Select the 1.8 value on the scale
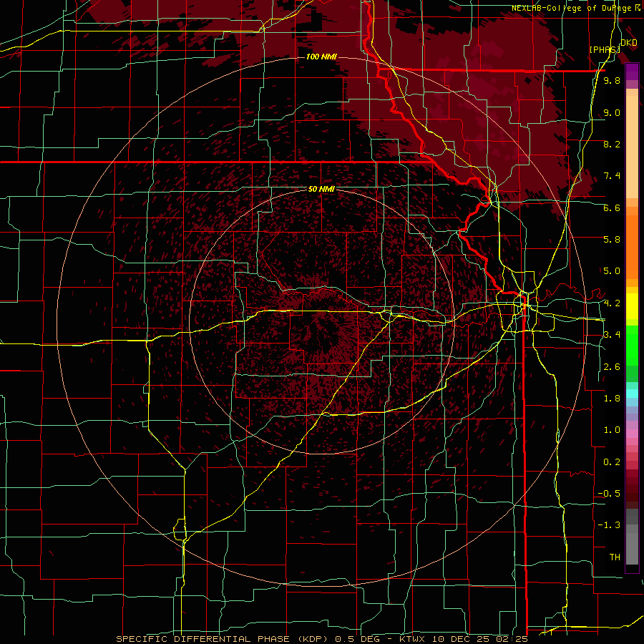Viewport: 644px width, 644px height. (612, 399)
